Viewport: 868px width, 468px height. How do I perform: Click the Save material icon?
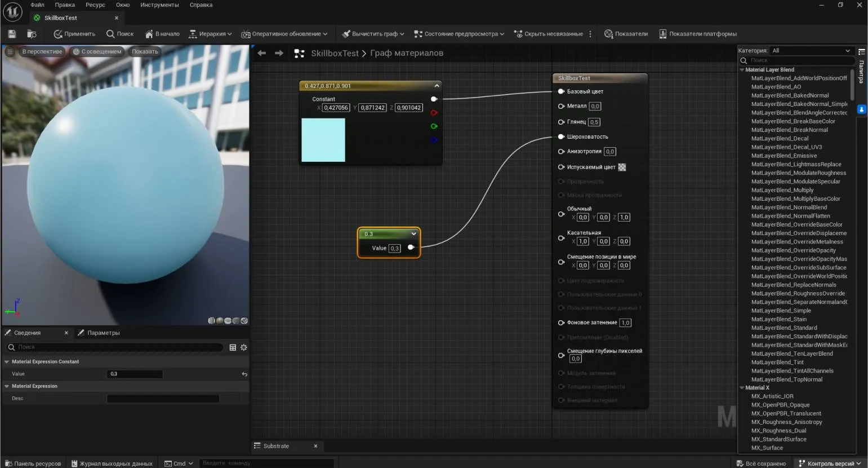[x=12, y=34]
